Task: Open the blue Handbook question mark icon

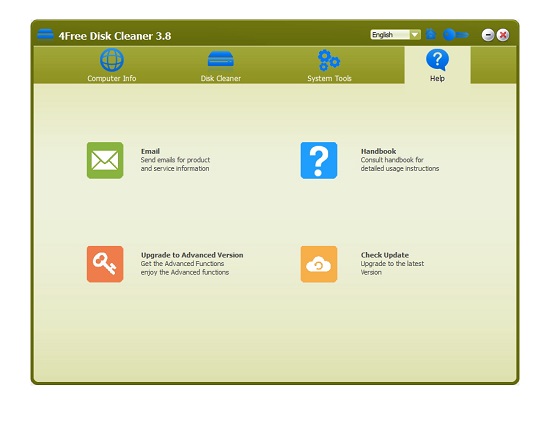Action: click(318, 160)
